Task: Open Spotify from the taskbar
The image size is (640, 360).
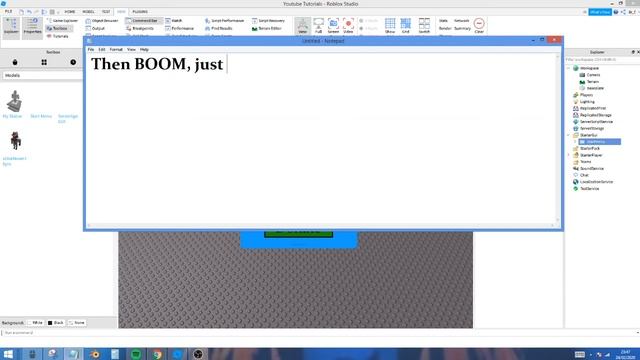Action: tap(136, 354)
